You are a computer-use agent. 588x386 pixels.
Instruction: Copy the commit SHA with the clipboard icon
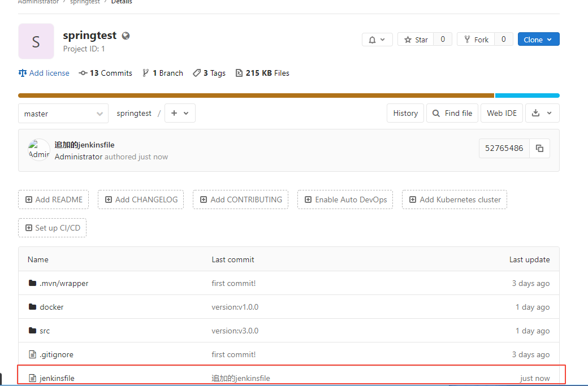coord(539,149)
